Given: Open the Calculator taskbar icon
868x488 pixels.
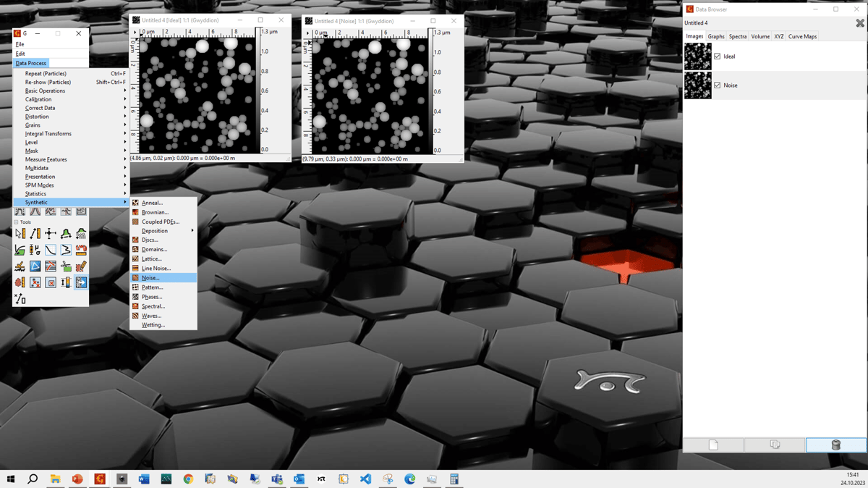Looking at the screenshot, I should 454,479.
